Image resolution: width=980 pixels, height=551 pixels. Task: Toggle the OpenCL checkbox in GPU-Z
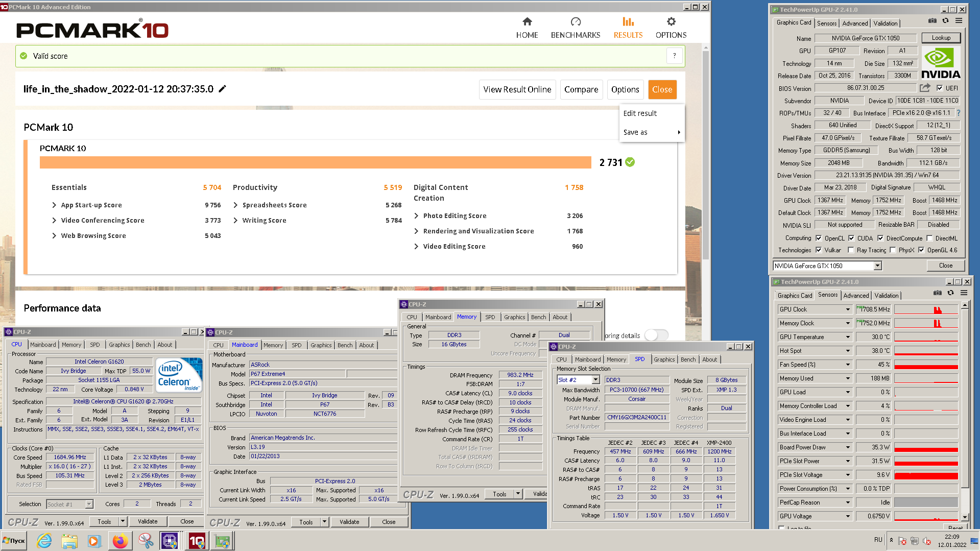(x=819, y=238)
